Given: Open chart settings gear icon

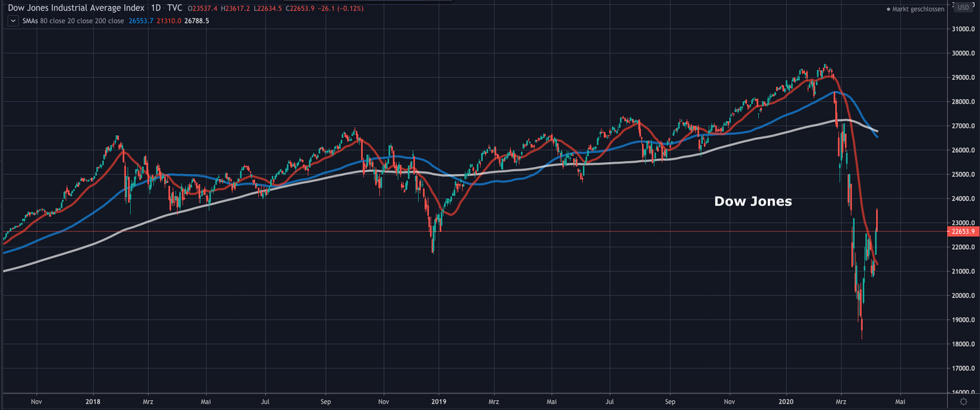Looking at the screenshot, I should click(964, 401).
